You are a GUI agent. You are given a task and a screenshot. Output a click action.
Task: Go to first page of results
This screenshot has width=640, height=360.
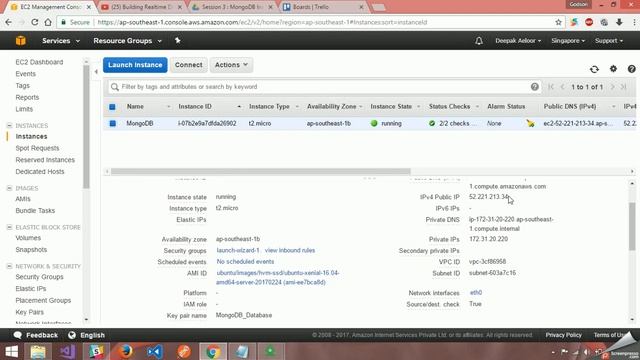[x=551, y=87]
